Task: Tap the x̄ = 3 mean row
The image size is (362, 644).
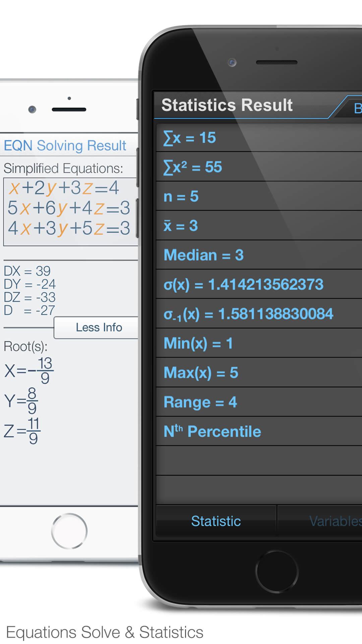Action: [x=259, y=226]
